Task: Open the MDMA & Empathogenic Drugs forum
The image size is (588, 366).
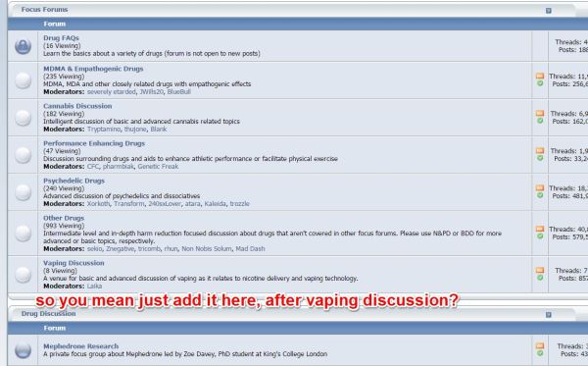Action: coord(93,69)
